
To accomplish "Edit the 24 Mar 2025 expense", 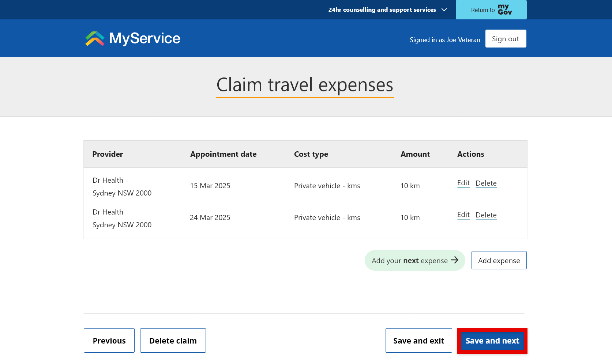I will coord(463,215).
